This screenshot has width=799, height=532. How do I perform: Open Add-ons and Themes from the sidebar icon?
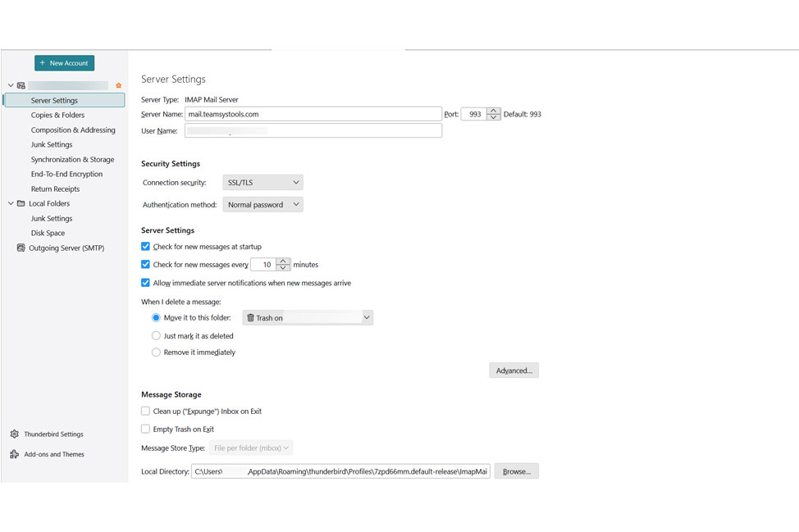14,454
